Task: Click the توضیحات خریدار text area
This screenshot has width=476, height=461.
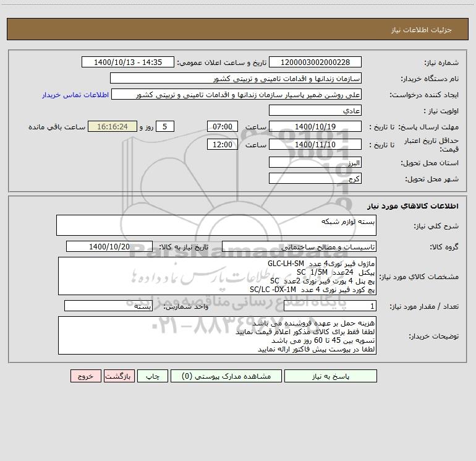Action: (217, 335)
